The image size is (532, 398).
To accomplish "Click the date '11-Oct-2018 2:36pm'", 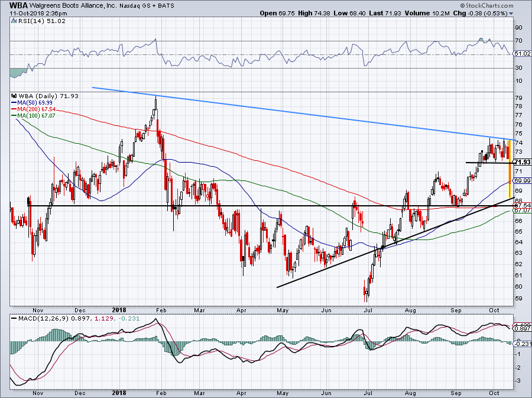I will pyautogui.click(x=38, y=14).
